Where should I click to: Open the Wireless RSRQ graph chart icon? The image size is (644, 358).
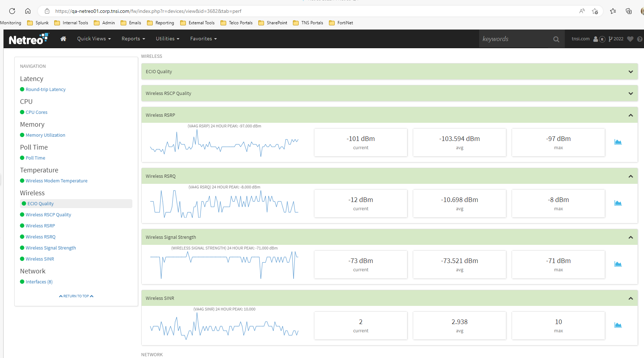pyautogui.click(x=618, y=203)
